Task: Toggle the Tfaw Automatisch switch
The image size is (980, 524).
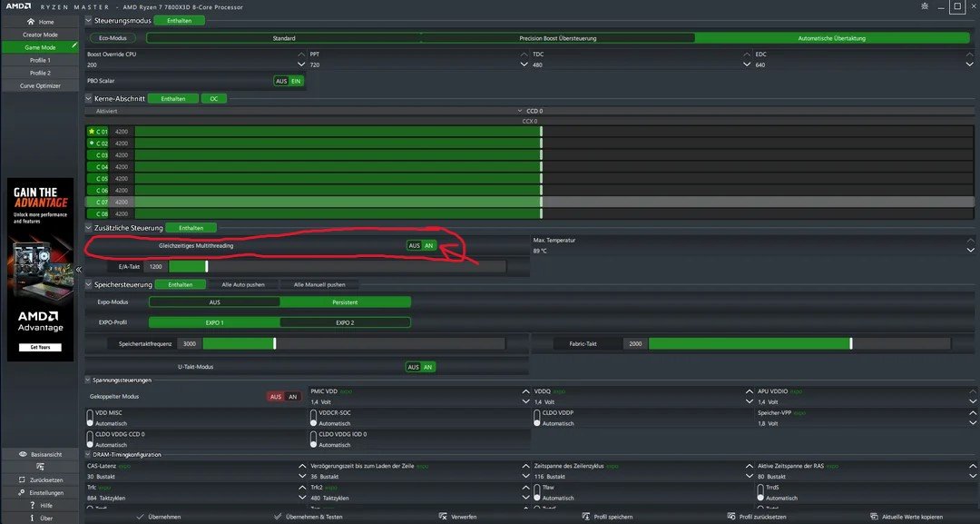Action: click(x=537, y=493)
